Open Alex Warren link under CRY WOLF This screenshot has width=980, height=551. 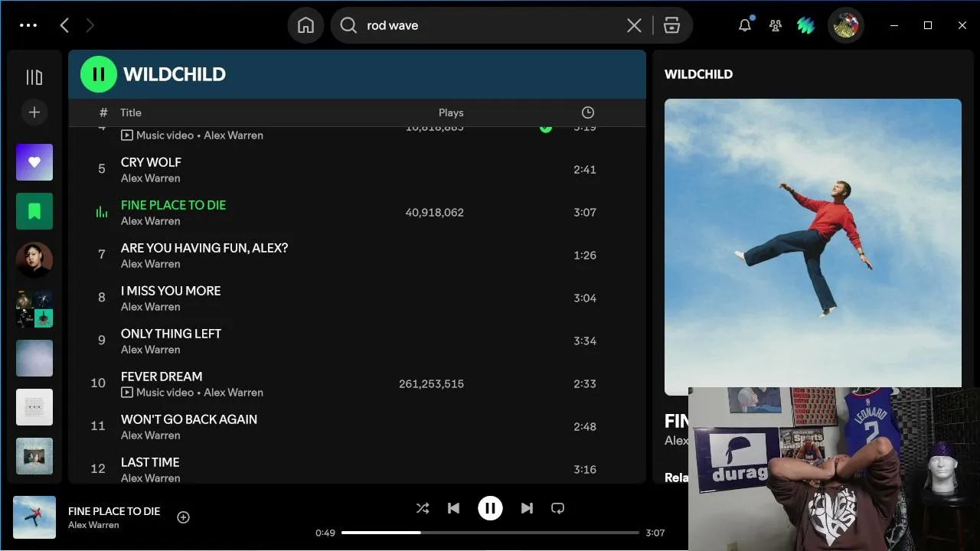[151, 178]
